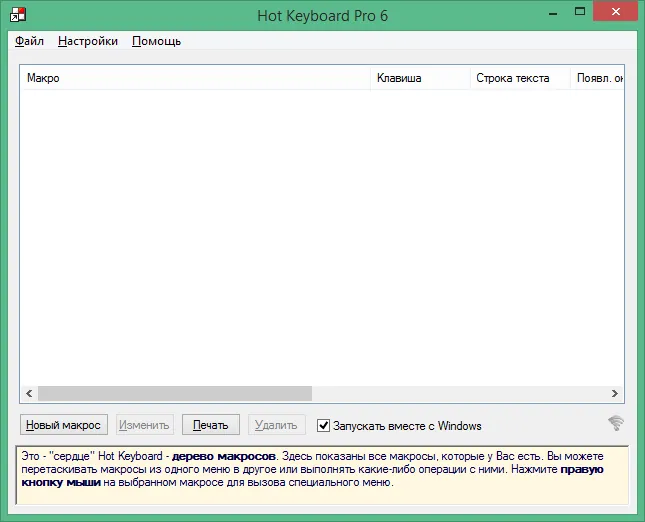Screen dimensions: 645x522
Task: Click the Изменить button
Action: [144, 425]
